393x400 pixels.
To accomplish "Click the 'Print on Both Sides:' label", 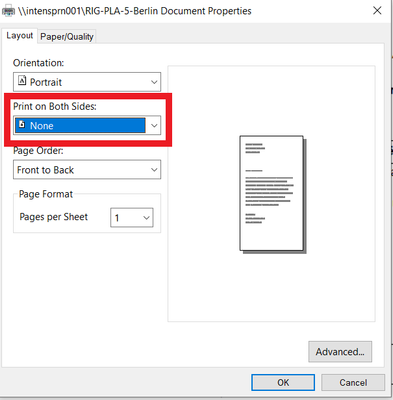I will point(55,106).
